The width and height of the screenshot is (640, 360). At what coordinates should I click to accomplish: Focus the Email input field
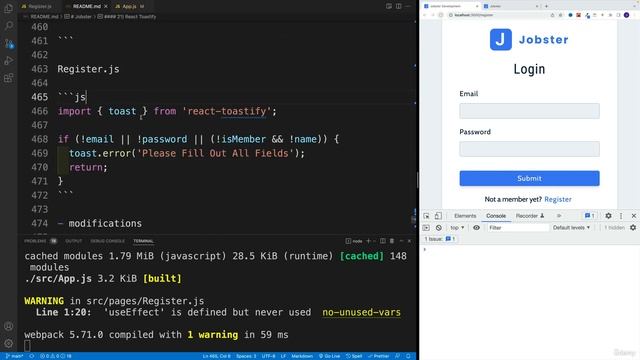click(x=529, y=111)
